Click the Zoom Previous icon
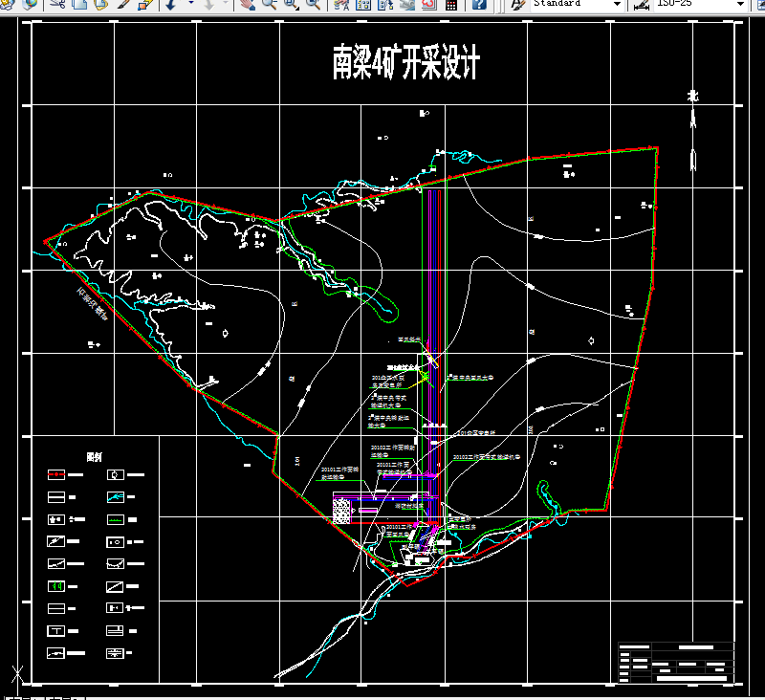The height and width of the screenshot is (700, 765). click(311, 6)
